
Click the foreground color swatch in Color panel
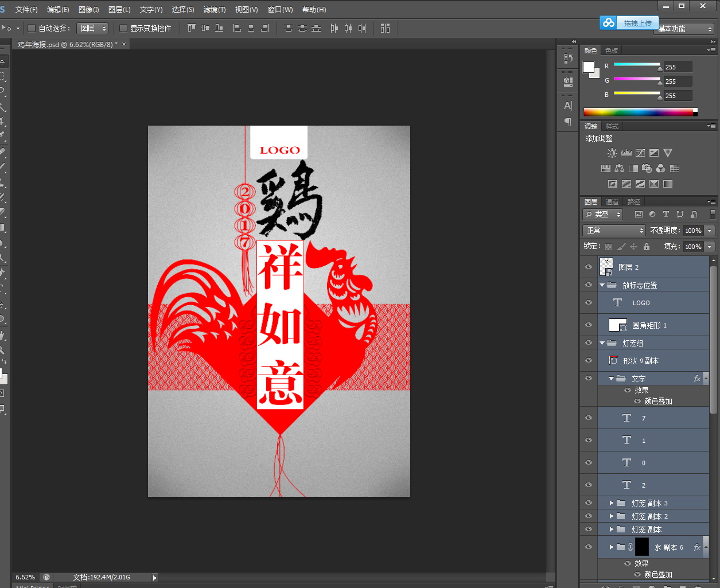[x=589, y=67]
